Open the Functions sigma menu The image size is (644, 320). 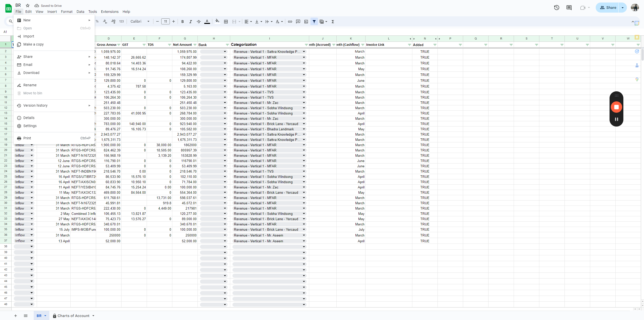[x=333, y=22]
